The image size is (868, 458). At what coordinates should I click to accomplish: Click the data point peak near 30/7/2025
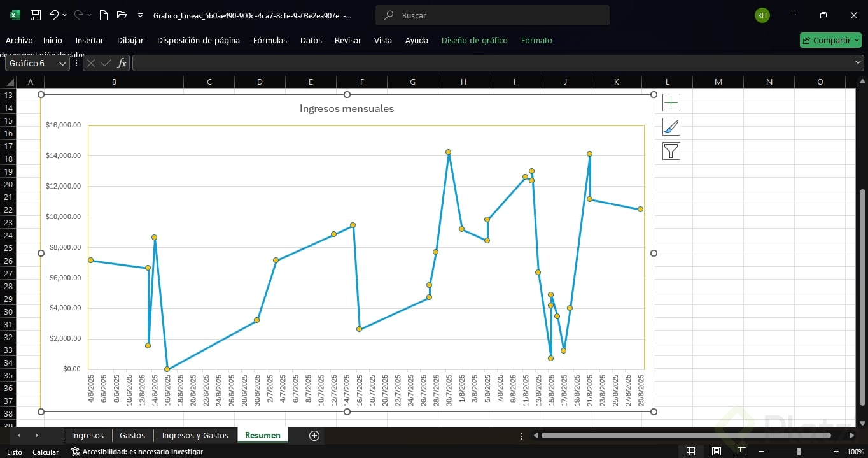pos(449,152)
